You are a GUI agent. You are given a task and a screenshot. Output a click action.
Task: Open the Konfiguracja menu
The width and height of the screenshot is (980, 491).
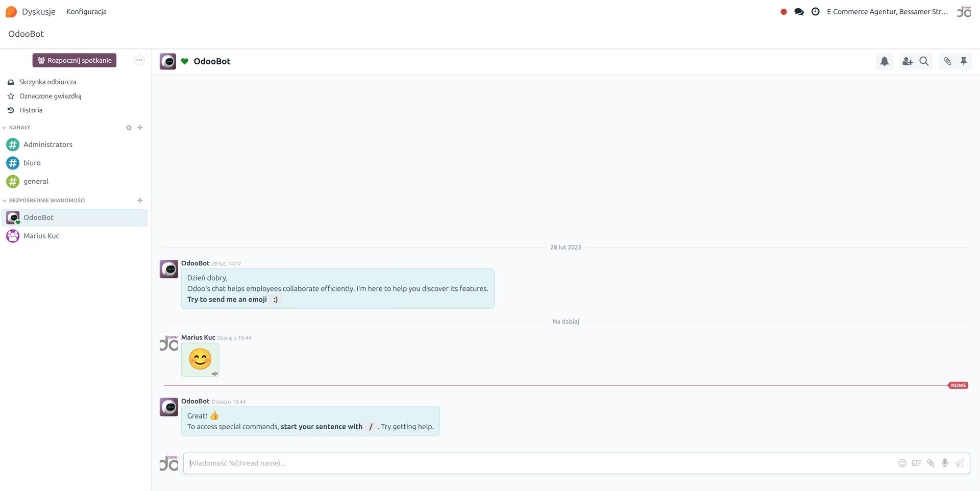coord(86,12)
